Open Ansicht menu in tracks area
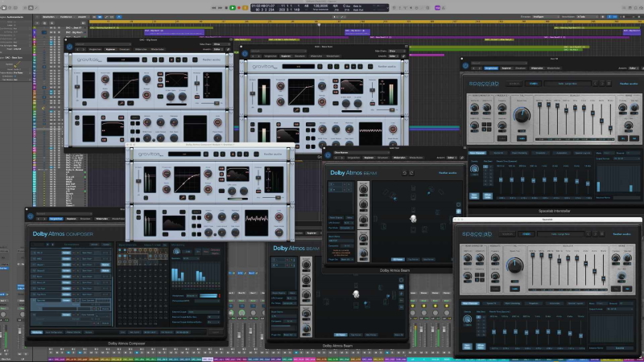This screenshot has height=362, width=644. pos(82,17)
